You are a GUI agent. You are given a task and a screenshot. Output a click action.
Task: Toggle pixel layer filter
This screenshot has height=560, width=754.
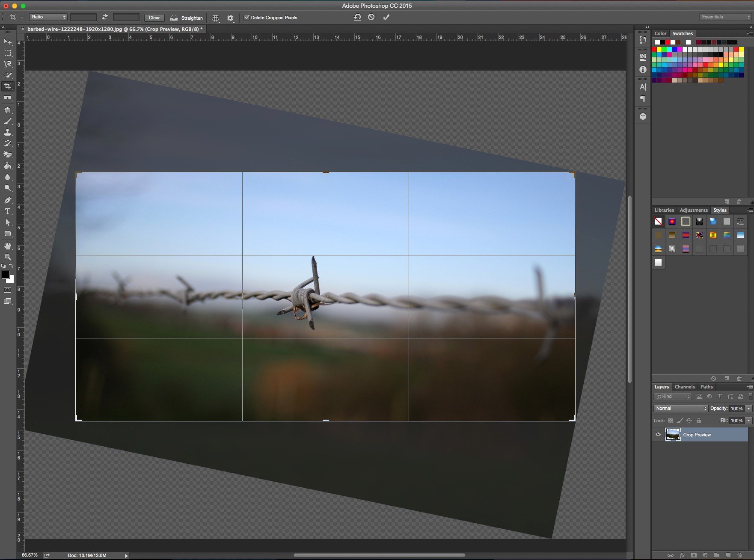click(700, 397)
